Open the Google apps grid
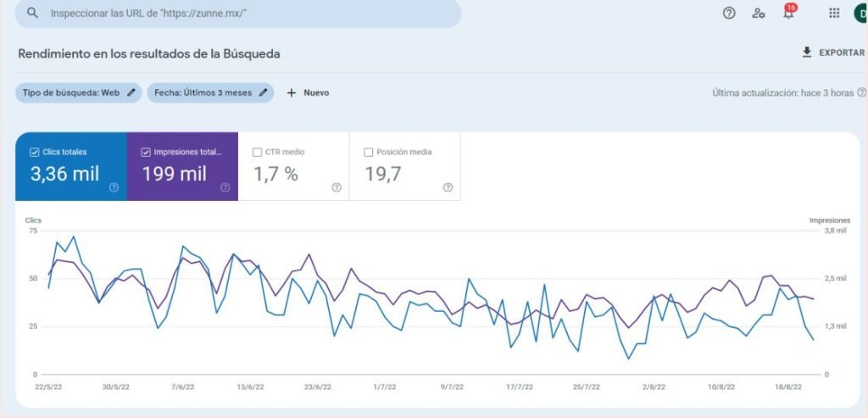The height and width of the screenshot is (418, 868). click(x=834, y=14)
